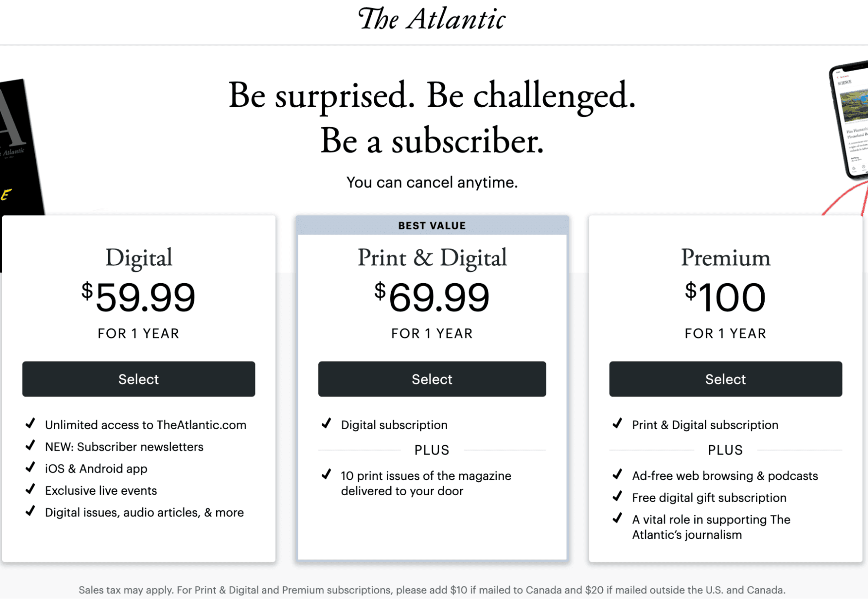
Task: Select the Premium plan for $100
Action: coord(725,379)
